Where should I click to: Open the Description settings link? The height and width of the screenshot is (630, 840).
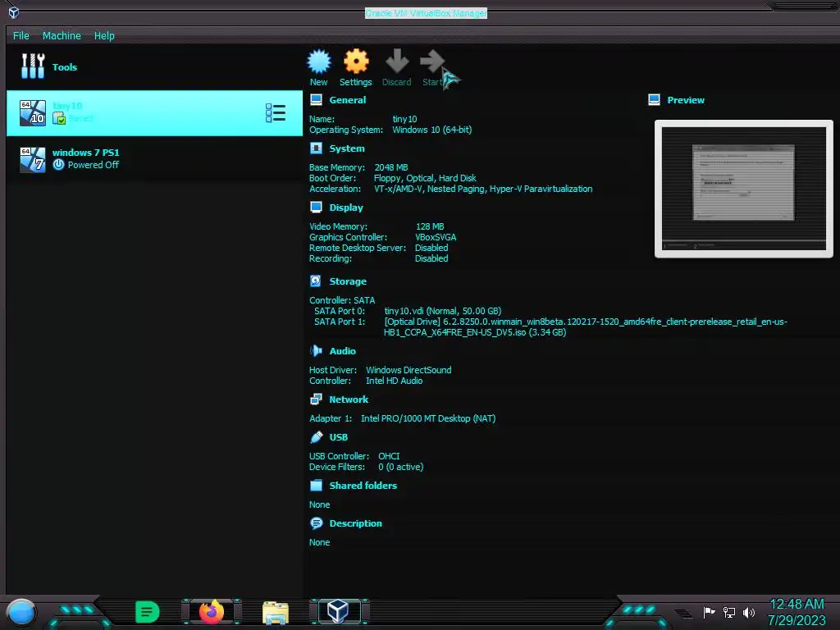click(x=356, y=523)
